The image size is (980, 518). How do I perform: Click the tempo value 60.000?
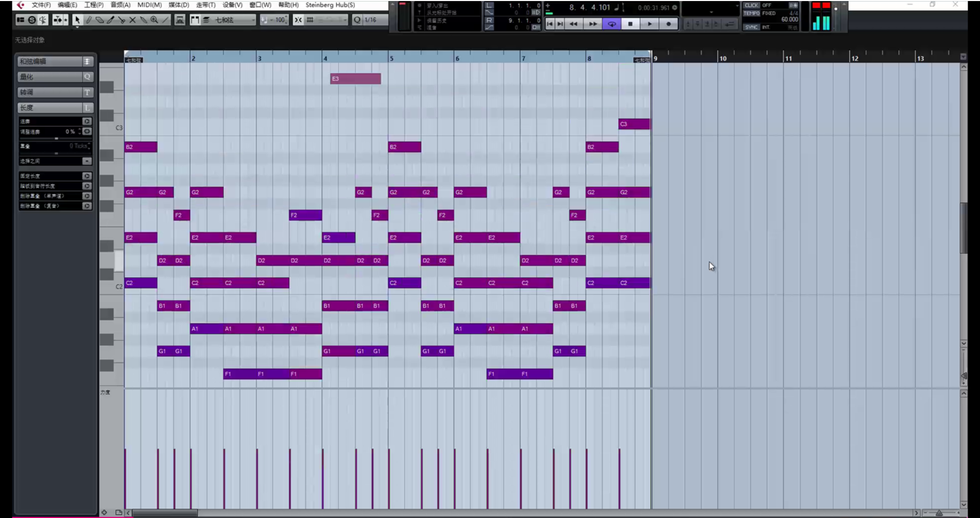tap(790, 19)
